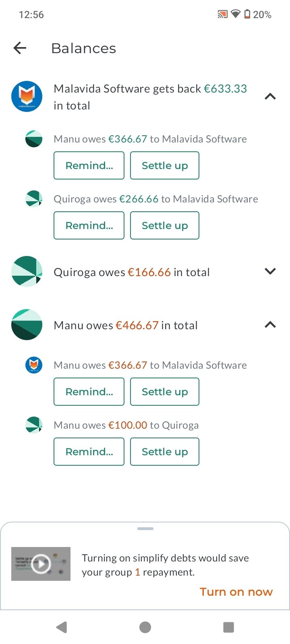Settle up Quiroga's €266.66 debt
Image resolution: width=290 pixels, height=644 pixels.
click(x=165, y=225)
